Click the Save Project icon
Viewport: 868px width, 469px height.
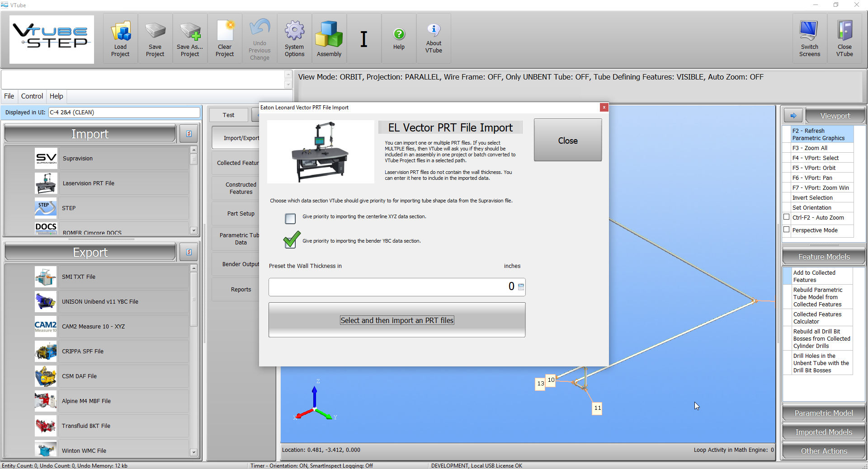pos(155,32)
